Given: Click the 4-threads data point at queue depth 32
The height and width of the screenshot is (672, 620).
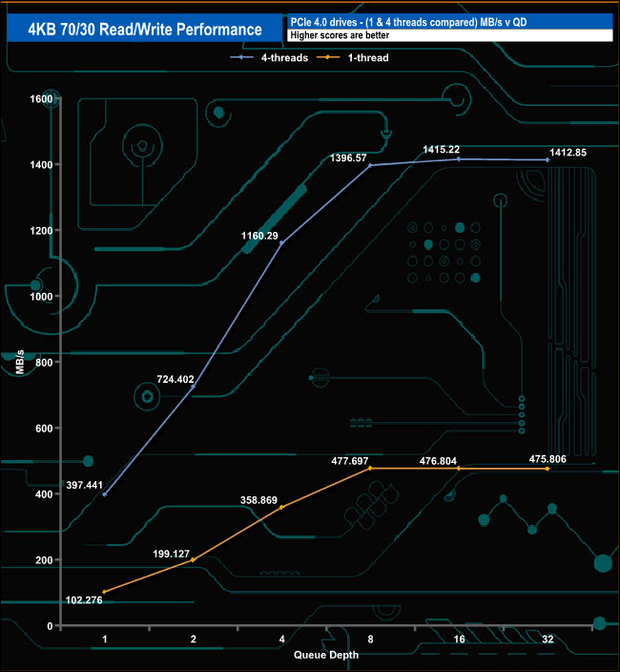Looking at the screenshot, I should point(548,159).
